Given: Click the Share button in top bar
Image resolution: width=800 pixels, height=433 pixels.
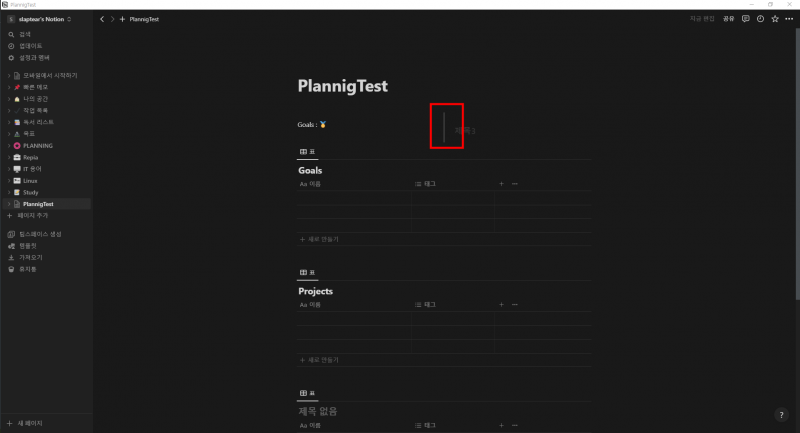Looking at the screenshot, I should point(728,19).
